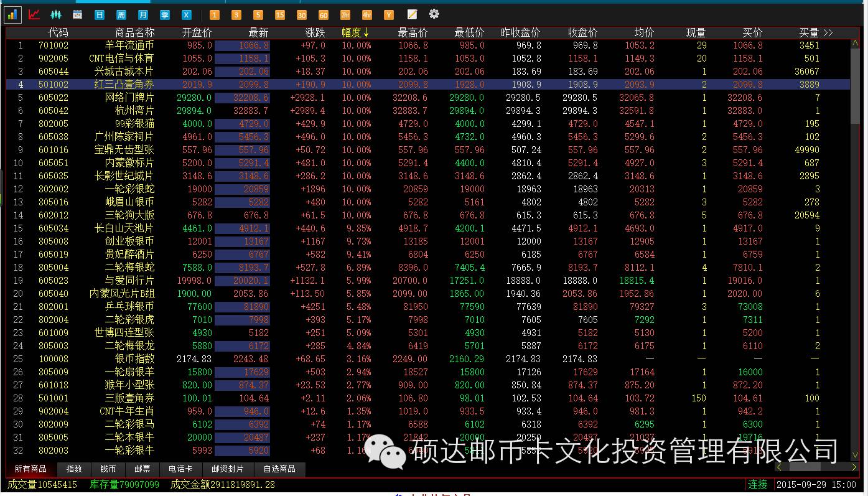Image resolution: width=868 pixels, height=496 pixels.
Task: Sort by 最高价 column header
Action: (413, 32)
